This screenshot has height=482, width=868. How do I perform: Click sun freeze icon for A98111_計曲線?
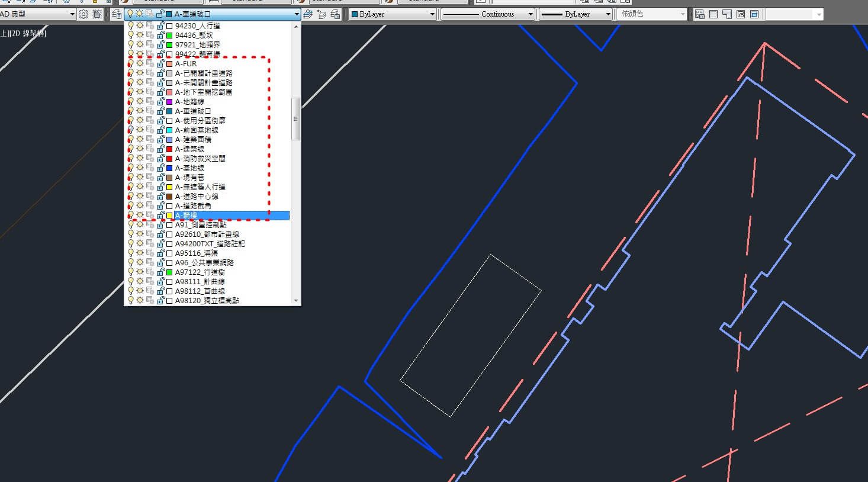coord(140,281)
